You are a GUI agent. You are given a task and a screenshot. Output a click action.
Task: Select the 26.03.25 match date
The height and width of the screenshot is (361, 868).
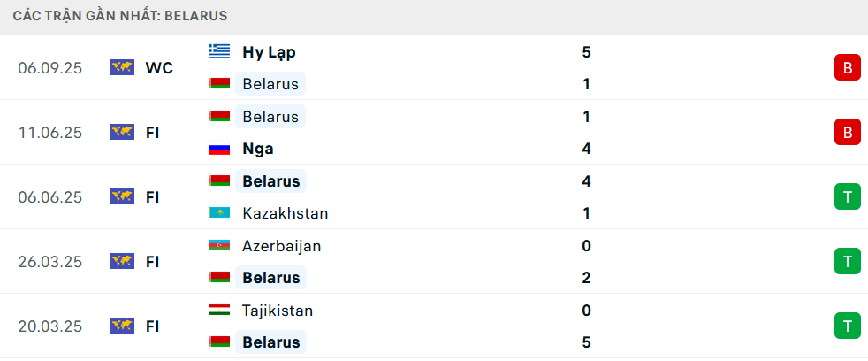coord(49,262)
